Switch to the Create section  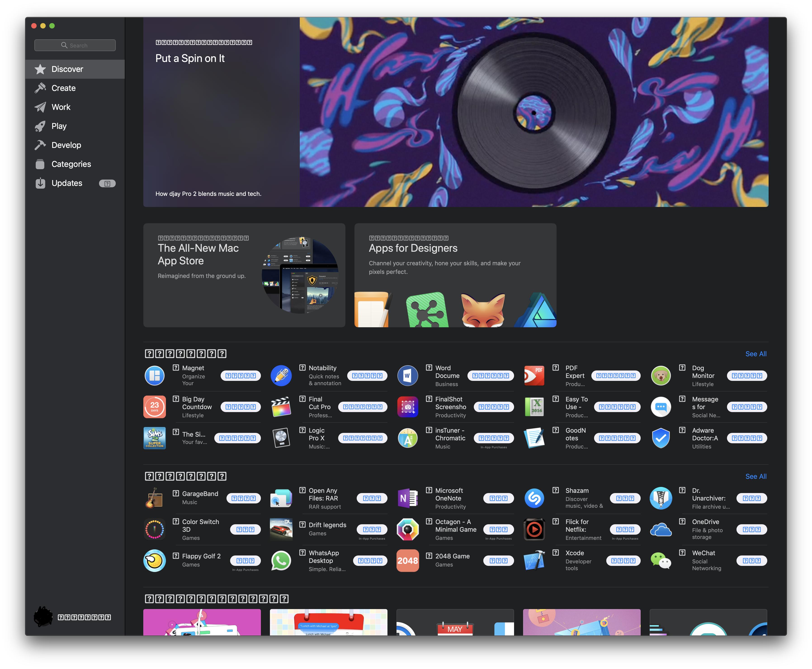point(75,88)
